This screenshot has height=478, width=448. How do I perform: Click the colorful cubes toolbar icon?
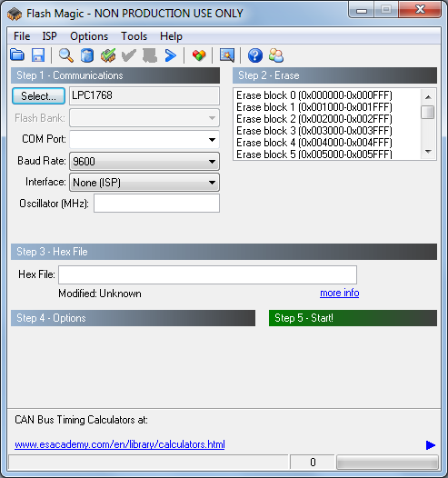[199, 55]
